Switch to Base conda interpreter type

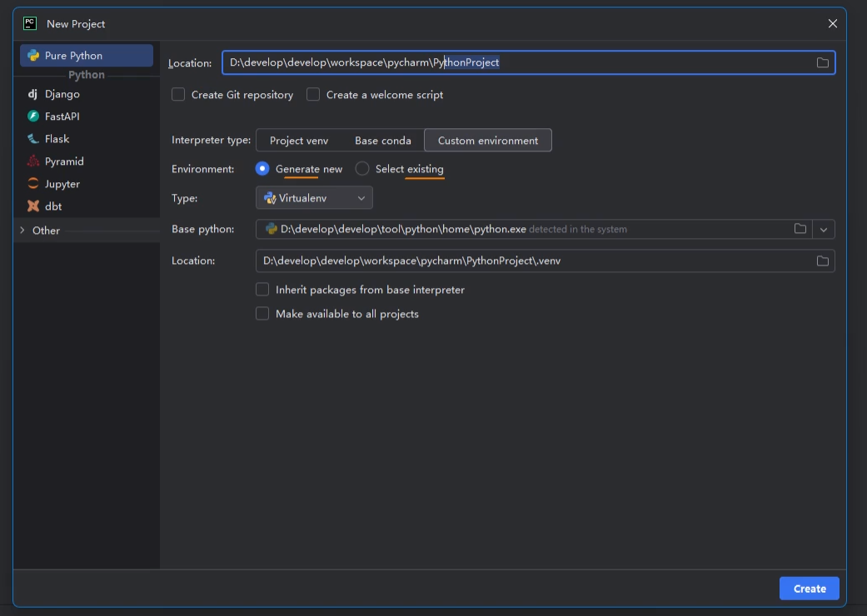point(382,141)
